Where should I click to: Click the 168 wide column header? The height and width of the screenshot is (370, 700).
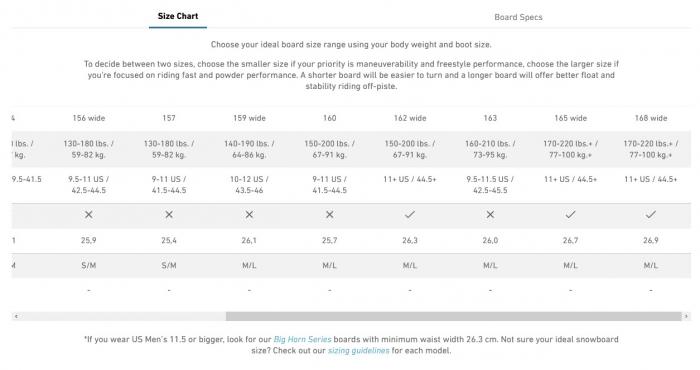(651, 118)
